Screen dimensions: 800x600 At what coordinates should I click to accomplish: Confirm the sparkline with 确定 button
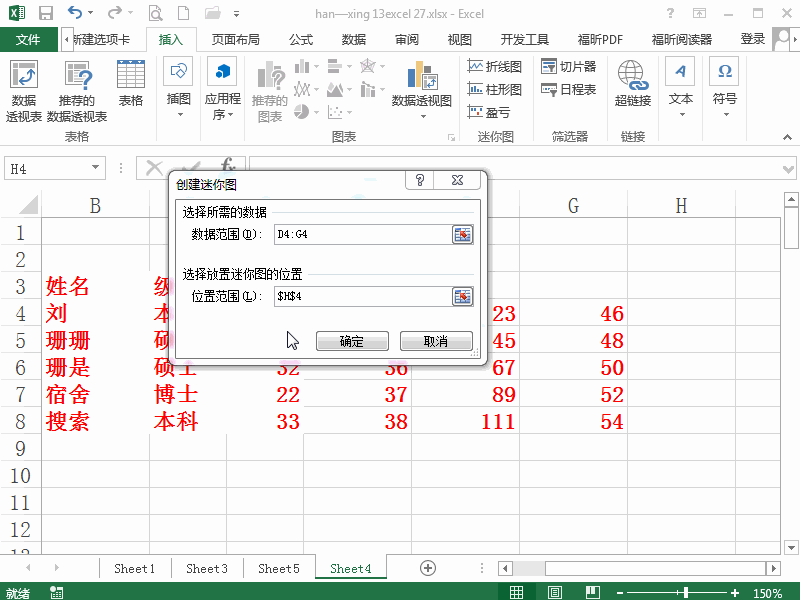[352, 340]
